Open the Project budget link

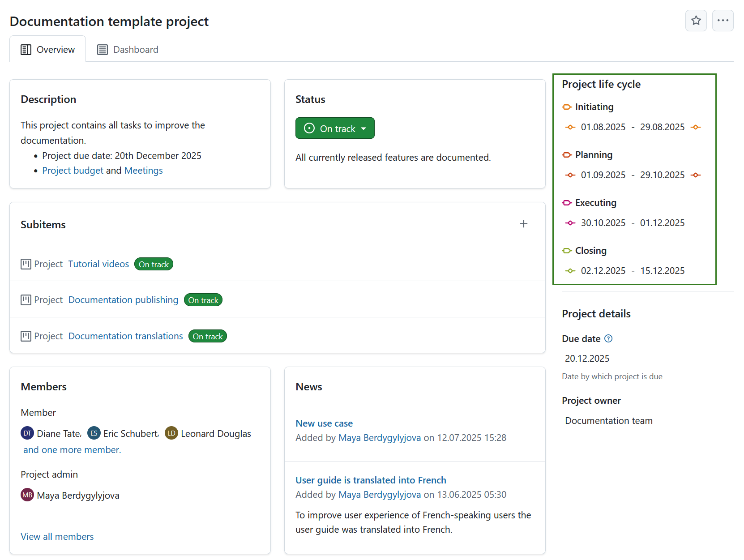tap(73, 170)
